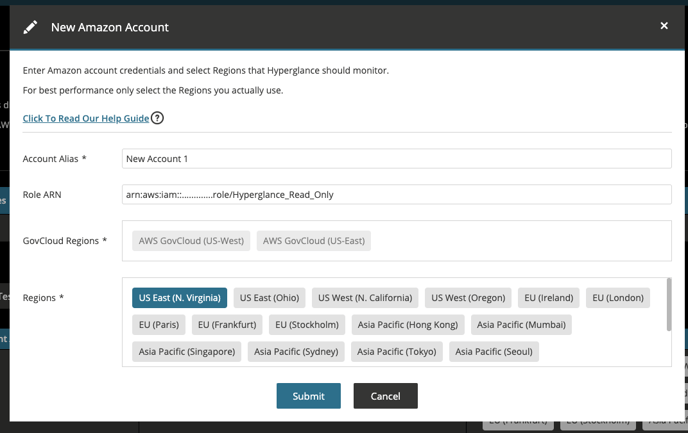Open Click To Read Our Help Guide link
This screenshot has width=688, height=433.
click(86, 118)
